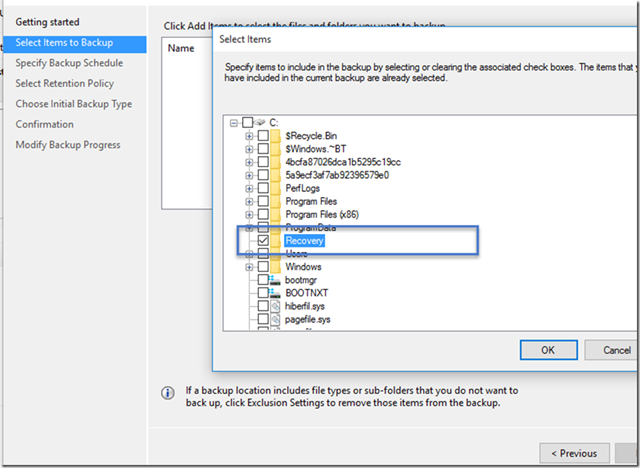The width and height of the screenshot is (640, 468).
Task: Expand the Windows folder node
Action: pyautogui.click(x=249, y=267)
